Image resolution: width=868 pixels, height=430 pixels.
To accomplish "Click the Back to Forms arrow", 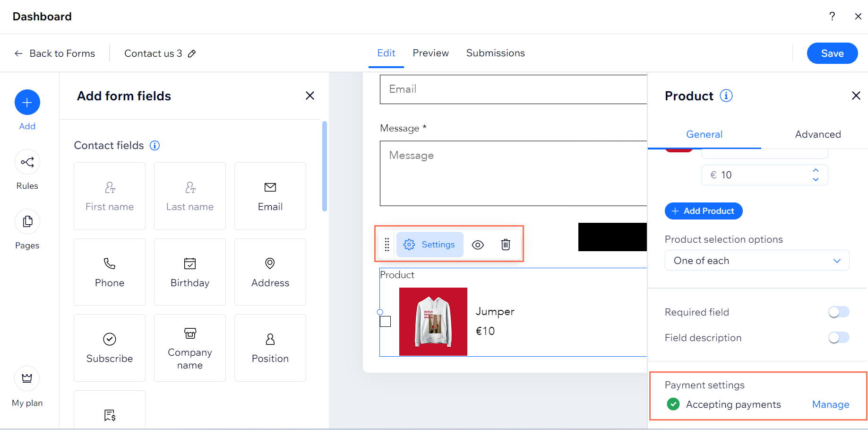I will 18,53.
